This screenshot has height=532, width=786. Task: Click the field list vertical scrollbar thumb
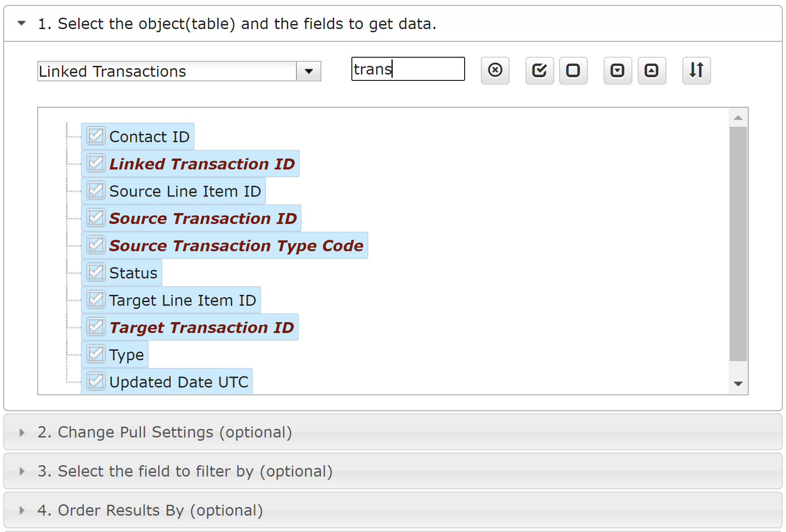[738, 244]
